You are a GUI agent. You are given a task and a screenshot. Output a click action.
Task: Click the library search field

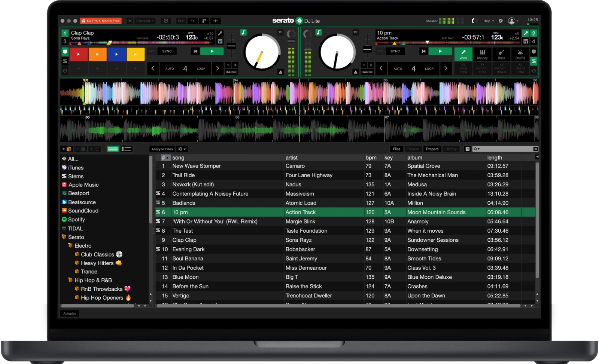pyautogui.click(x=505, y=149)
